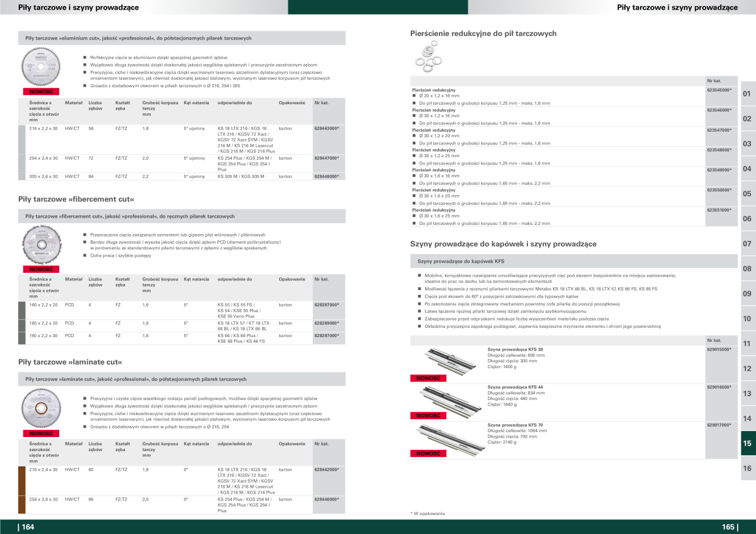This screenshot has width=756, height=534.
Task: Go to chapter tab 05
Action: [747, 194]
